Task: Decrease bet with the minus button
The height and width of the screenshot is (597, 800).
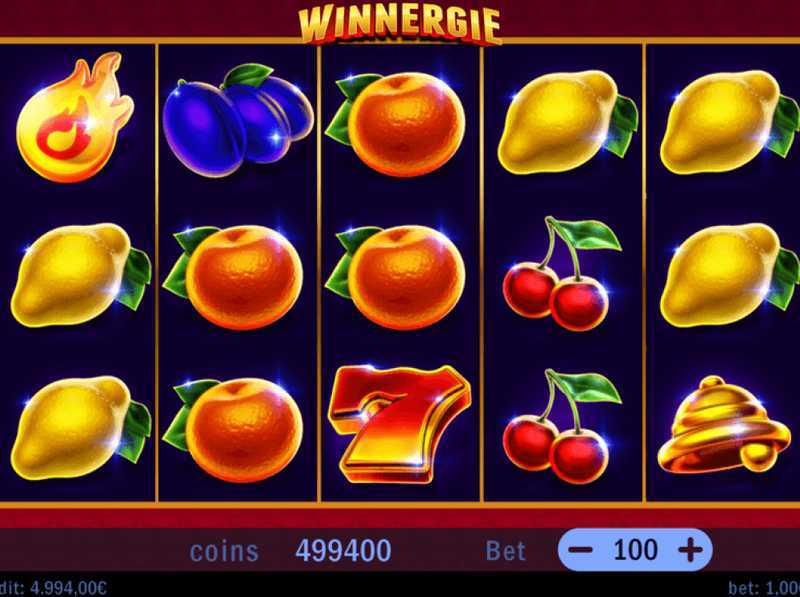Action: (x=581, y=550)
